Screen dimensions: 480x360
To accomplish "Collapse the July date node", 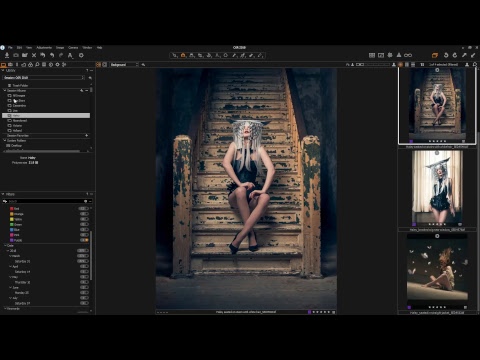I will click(10, 298).
